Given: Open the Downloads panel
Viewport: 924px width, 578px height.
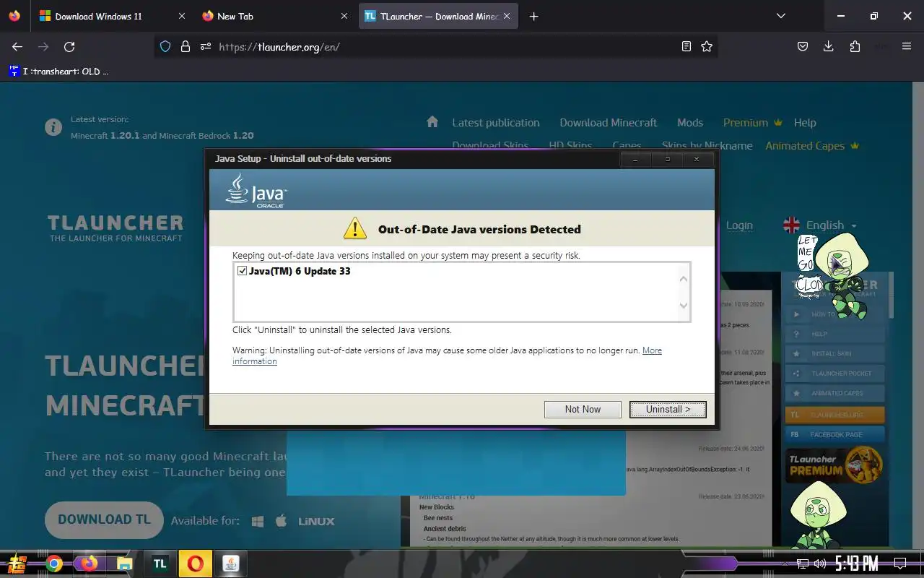Looking at the screenshot, I should pos(829,46).
